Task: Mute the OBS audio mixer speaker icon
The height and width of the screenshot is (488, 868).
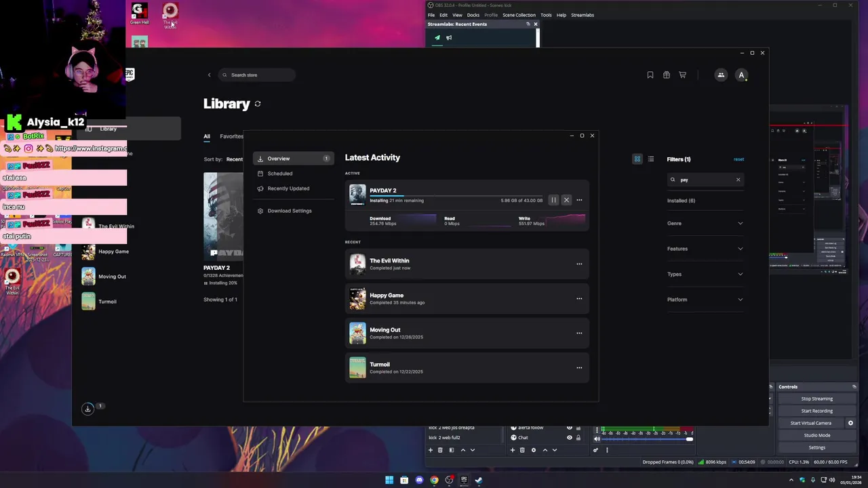Action: point(597,439)
